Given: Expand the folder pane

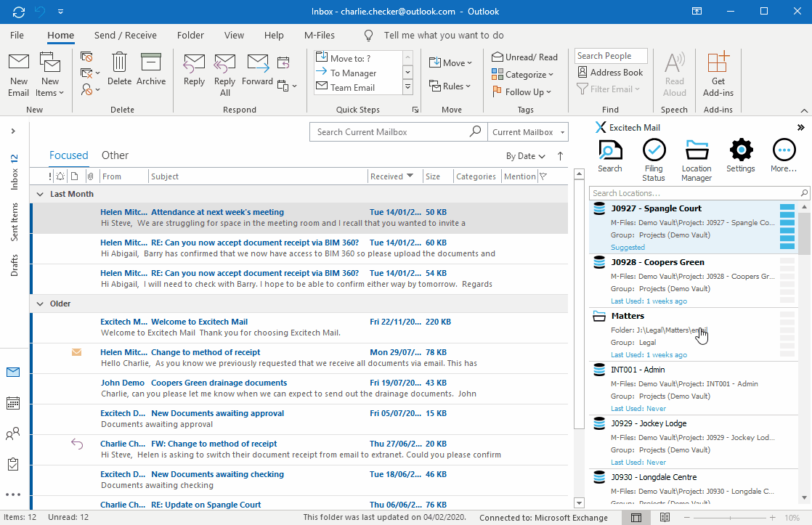Looking at the screenshot, I should [x=13, y=131].
